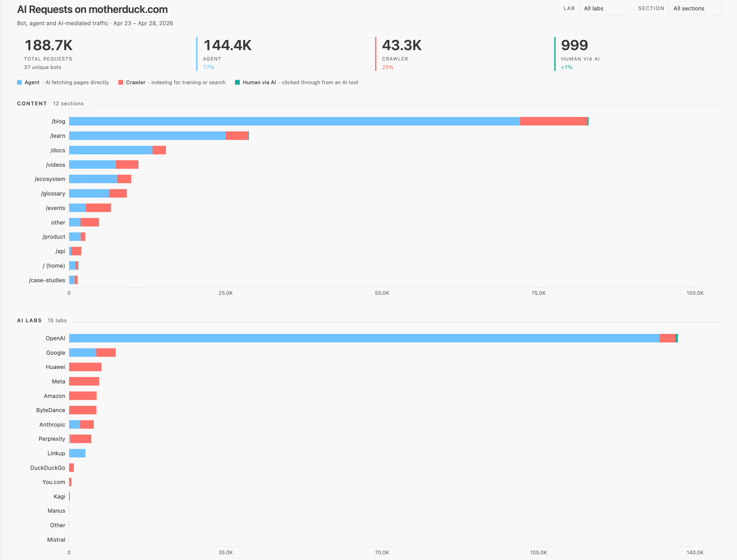This screenshot has height=560, width=737.
Task: Select the blue Agent segment of the OpenAI bar
Action: click(x=364, y=338)
